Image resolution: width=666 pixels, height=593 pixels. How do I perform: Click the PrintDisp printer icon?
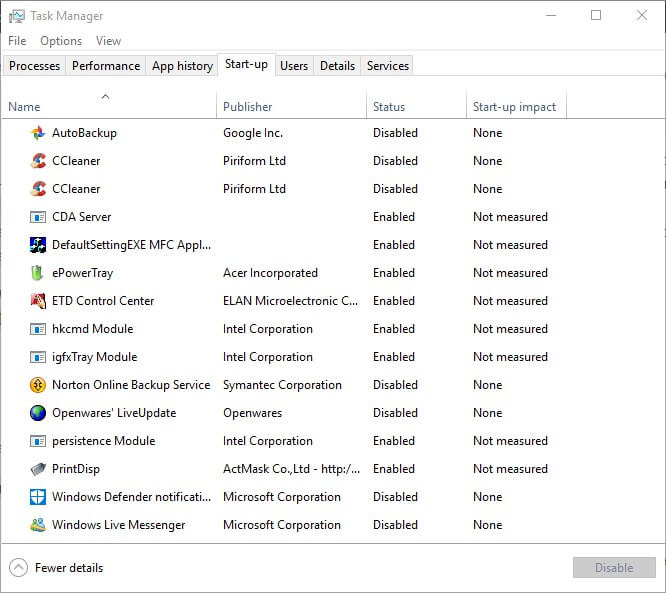pos(38,469)
